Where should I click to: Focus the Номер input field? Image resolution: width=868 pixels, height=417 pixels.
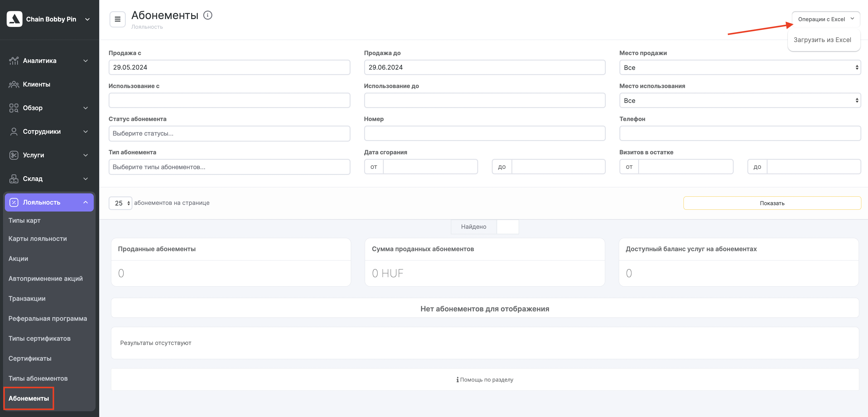[485, 133]
